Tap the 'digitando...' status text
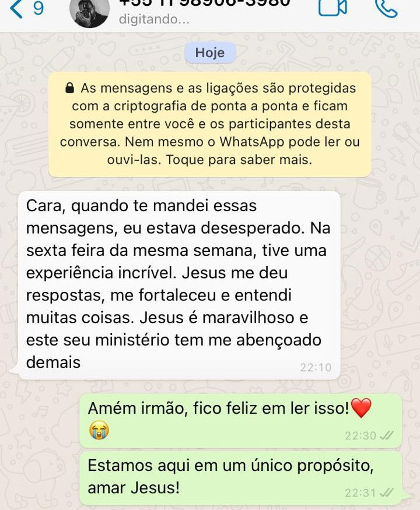 point(154,19)
